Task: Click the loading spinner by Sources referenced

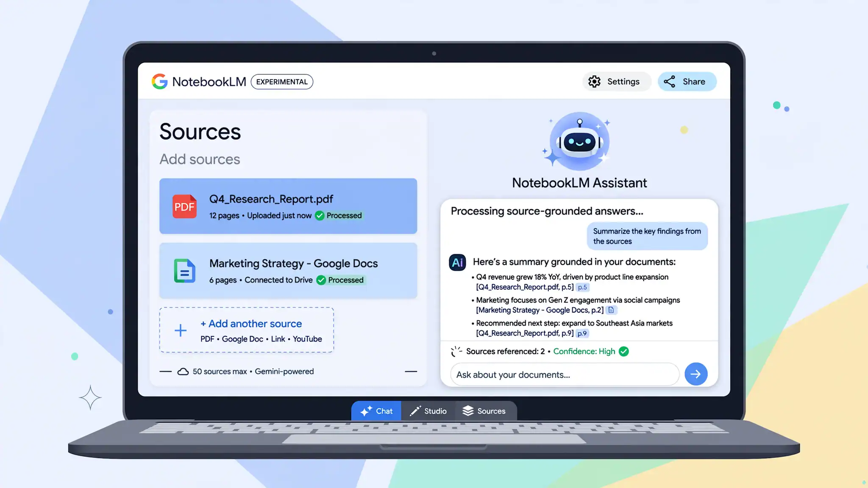Action: [456, 351]
